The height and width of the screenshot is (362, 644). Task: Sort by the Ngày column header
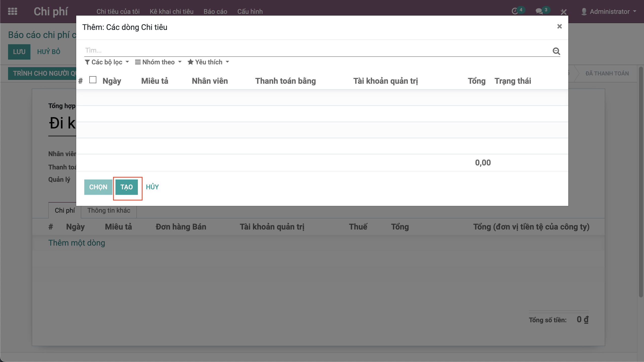pyautogui.click(x=112, y=81)
